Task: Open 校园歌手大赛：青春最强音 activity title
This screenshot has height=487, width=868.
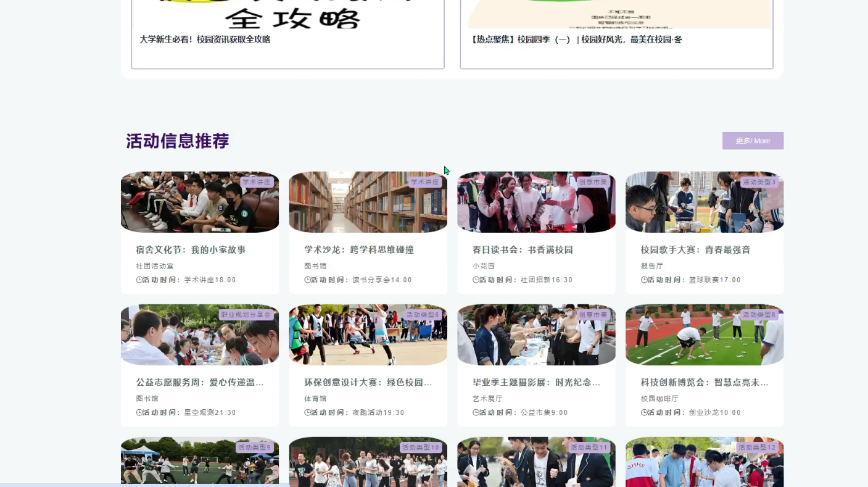Action: coord(696,250)
